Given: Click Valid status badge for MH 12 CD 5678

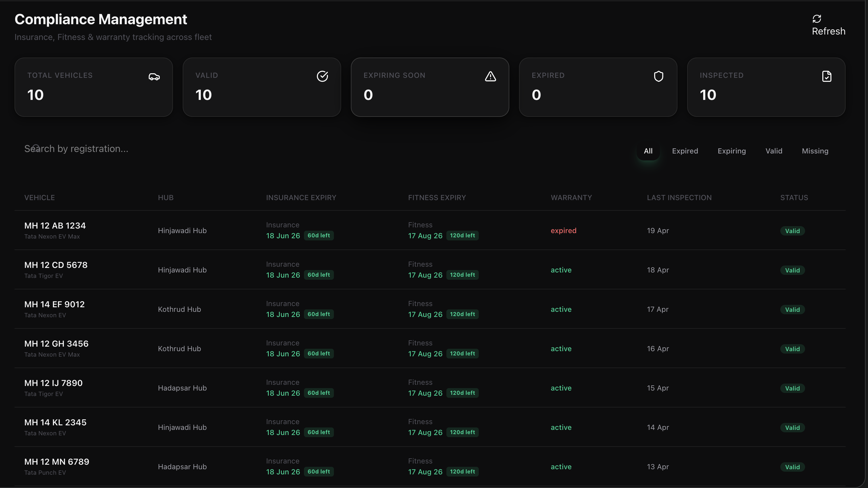Looking at the screenshot, I should 792,270.
